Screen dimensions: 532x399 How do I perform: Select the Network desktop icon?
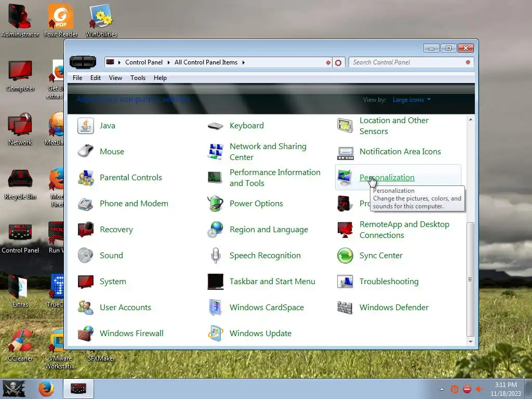tap(20, 129)
